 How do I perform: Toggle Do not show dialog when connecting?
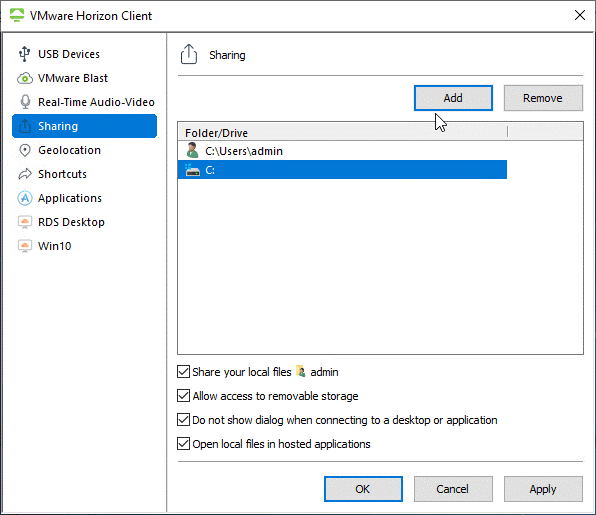tap(184, 420)
